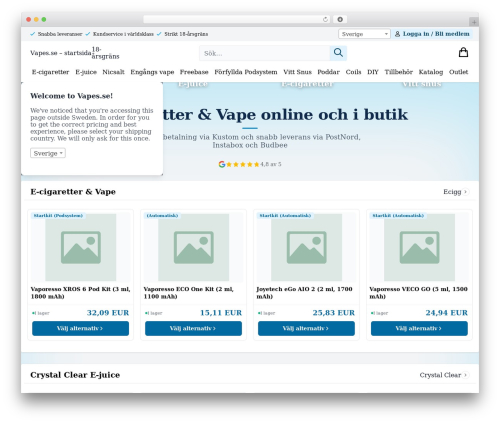Image resolution: width=500 pixels, height=423 pixels.
Task: Click the green maximize window button
Action: pos(44,19)
